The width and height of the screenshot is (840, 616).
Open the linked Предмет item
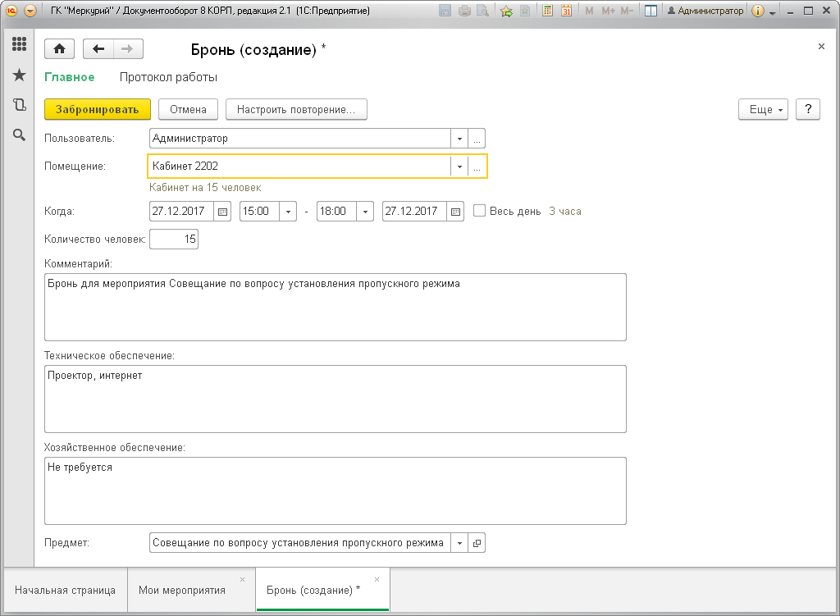coord(477,543)
